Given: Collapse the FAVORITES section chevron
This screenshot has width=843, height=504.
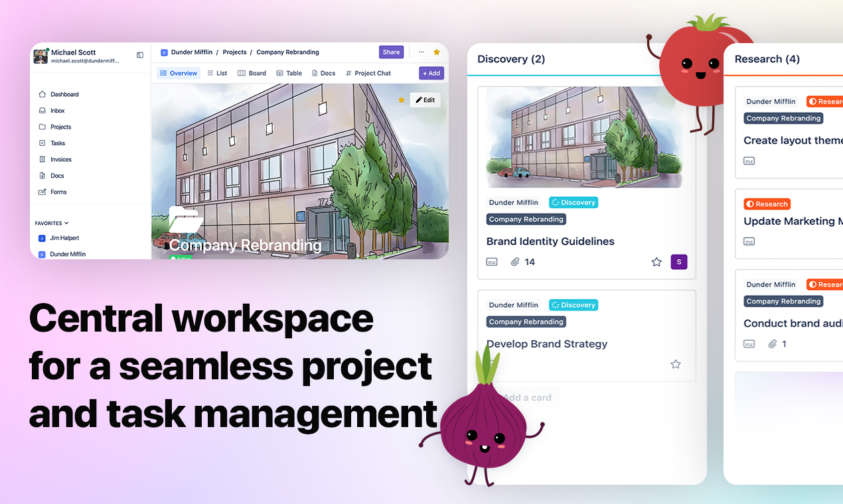Looking at the screenshot, I should (66, 223).
